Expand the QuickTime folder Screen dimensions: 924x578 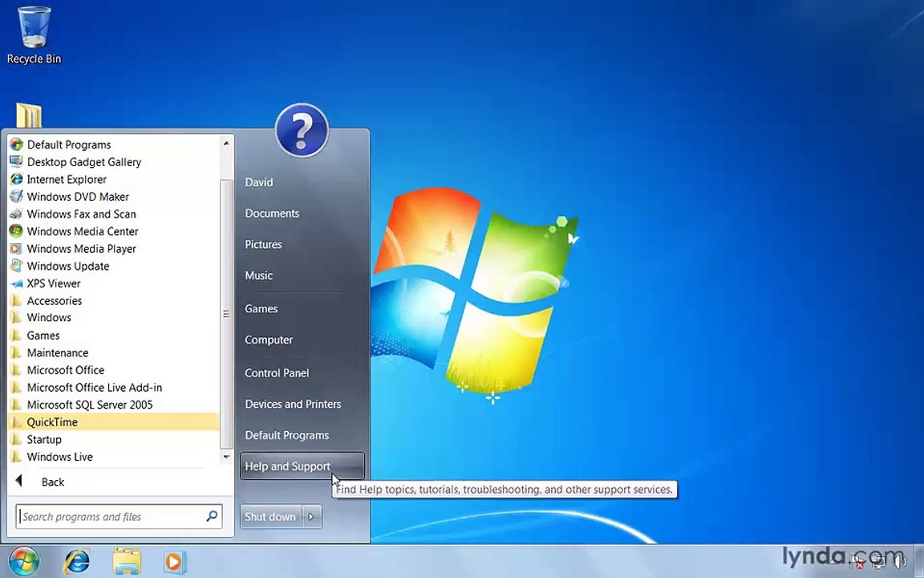113,421
